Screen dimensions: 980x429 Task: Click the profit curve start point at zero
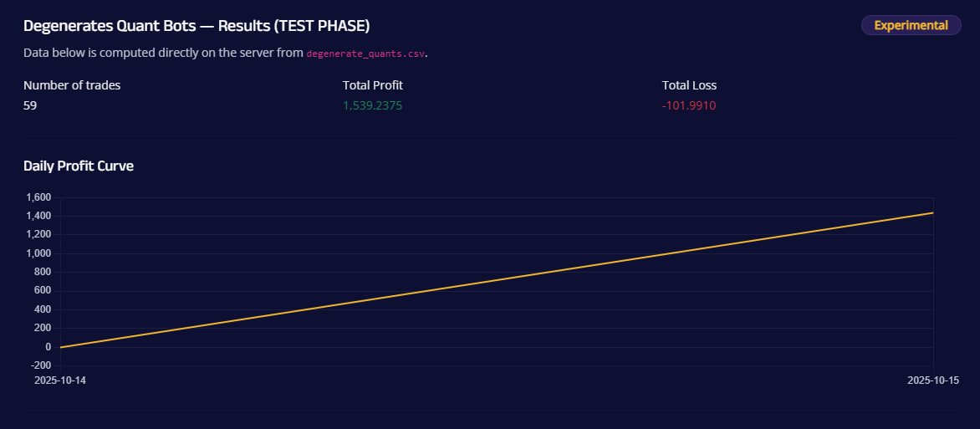tap(61, 347)
